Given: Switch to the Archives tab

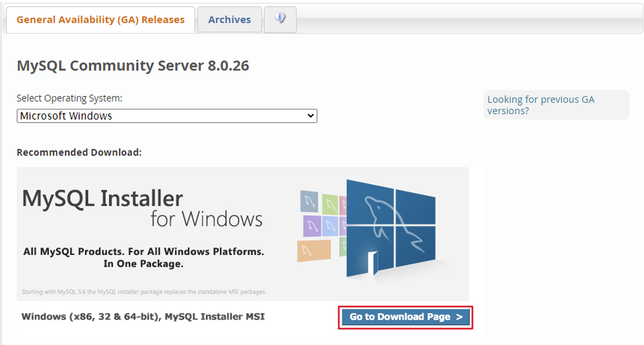Looking at the screenshot, I should point(229,20).
